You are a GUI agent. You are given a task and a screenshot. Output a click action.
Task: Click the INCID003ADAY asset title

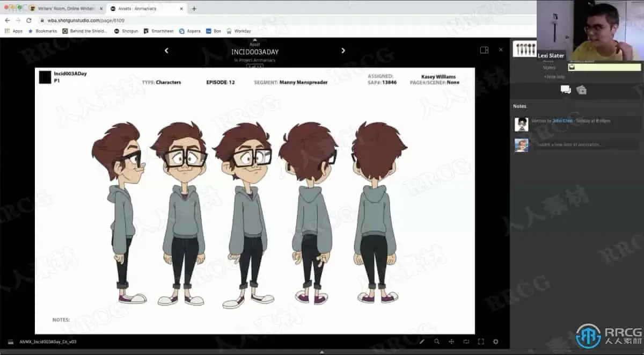point(255,52)
